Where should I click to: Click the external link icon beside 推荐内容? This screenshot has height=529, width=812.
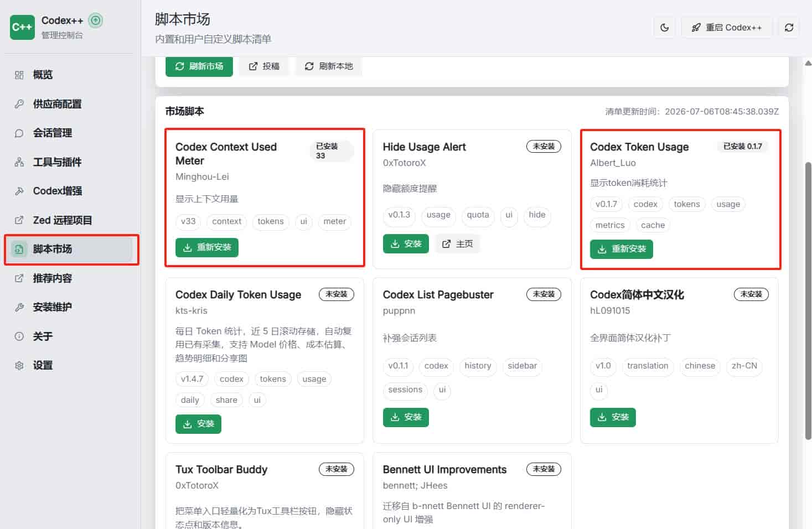click(x=19, y=278)
